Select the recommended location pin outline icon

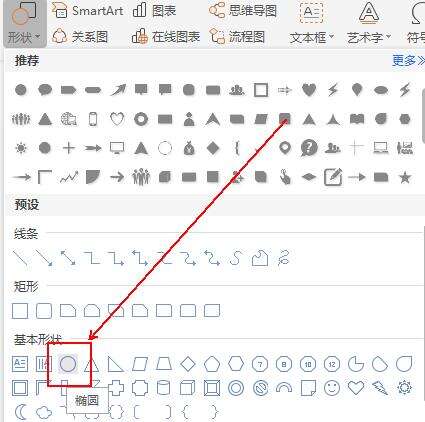[x=285, y=148]
